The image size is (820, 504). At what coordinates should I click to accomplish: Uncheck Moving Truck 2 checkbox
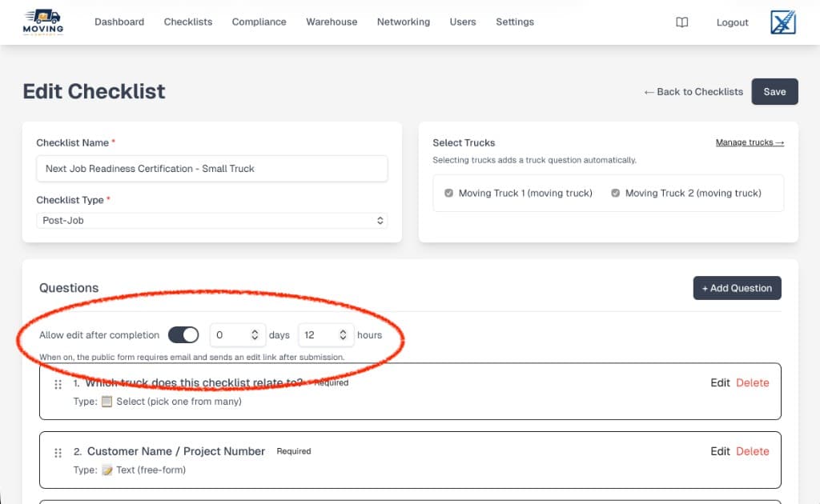pyautogui.click(x=616, y=193)
